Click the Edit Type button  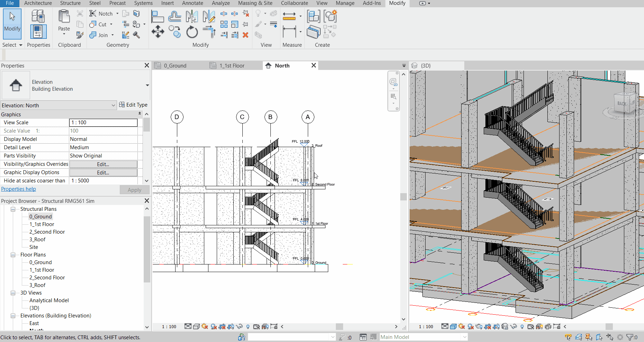tap(133, 105)
